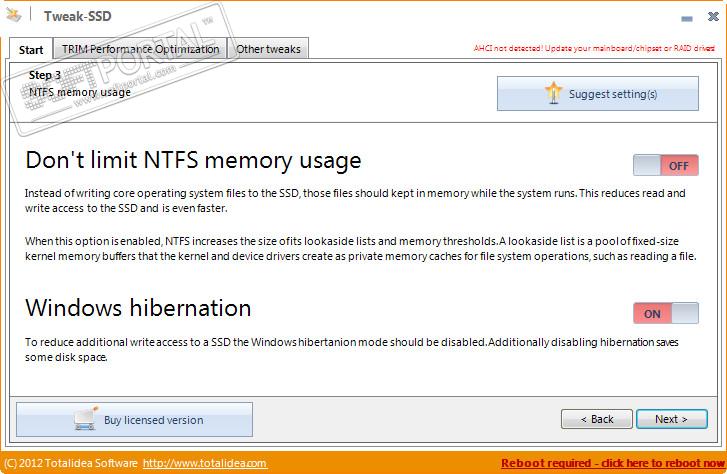
Task: Open the Other tweaks tab
Action: tap(268, 49)
